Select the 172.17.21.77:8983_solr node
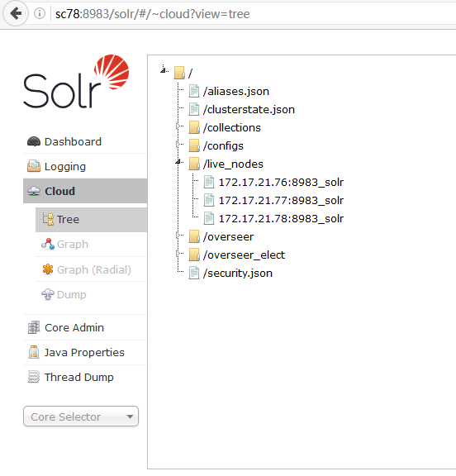This screenshot has width=456, height=476. 281,200
